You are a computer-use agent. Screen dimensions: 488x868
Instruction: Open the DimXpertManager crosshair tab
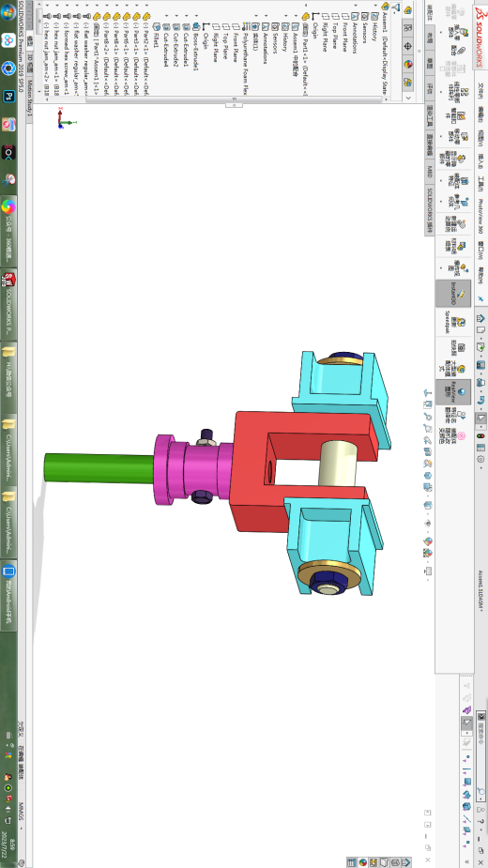click(407, 47)
